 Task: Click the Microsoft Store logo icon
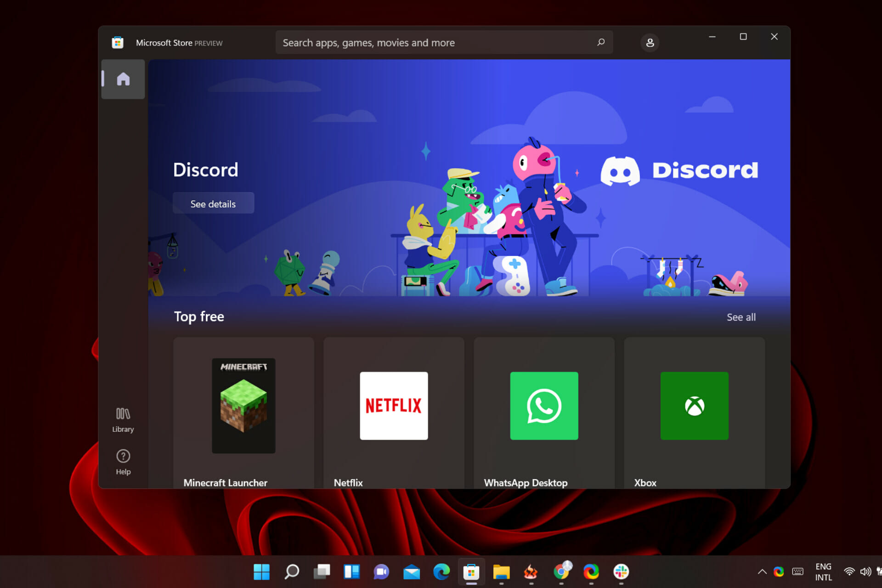pos(118,43)
